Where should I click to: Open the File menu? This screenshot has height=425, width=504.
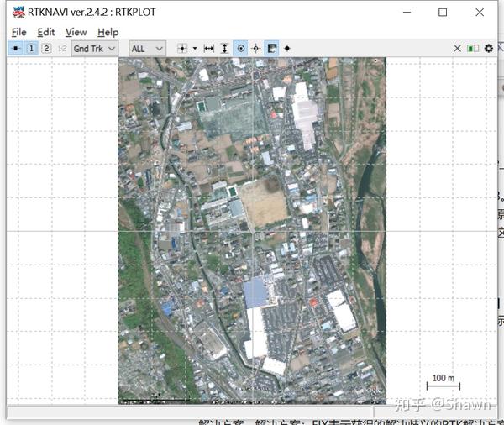pyautogui.click(x=18, y=32)
